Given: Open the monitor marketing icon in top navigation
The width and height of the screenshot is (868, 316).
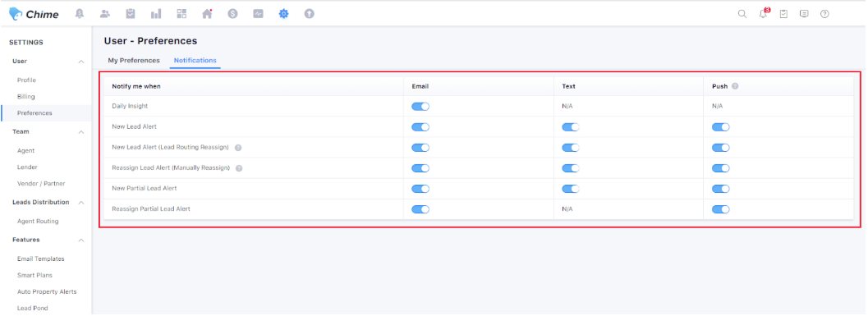Looking at the screenshot, I should tap(259, 14).
